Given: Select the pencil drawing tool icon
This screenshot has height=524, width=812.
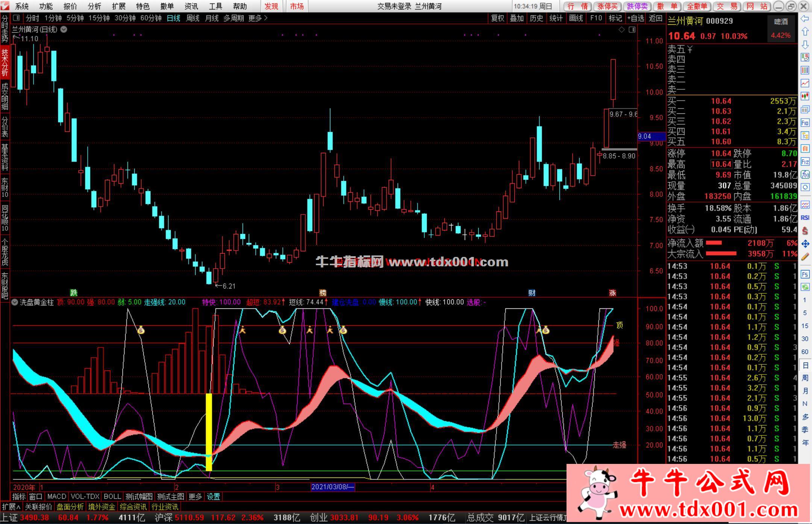Looking at the screenshot, I should coord(805,257).
